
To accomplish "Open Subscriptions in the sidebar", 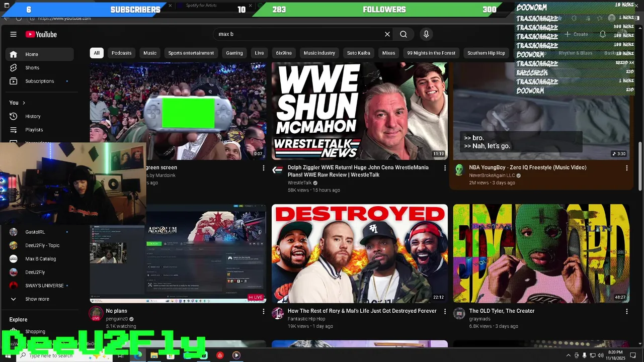I will [x=40, y=81].
